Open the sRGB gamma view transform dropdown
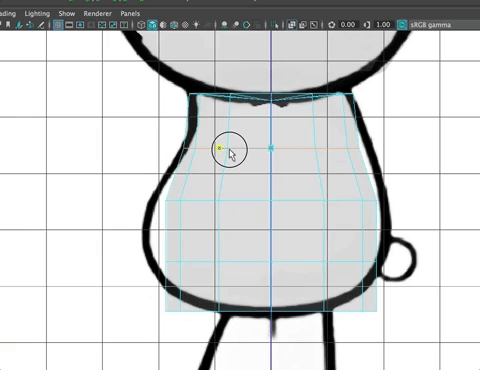 point(444,25)
